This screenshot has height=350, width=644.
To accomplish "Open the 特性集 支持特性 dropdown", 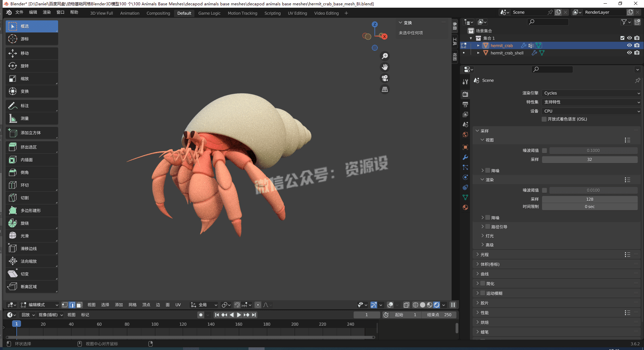I will (x=591, y=102).
